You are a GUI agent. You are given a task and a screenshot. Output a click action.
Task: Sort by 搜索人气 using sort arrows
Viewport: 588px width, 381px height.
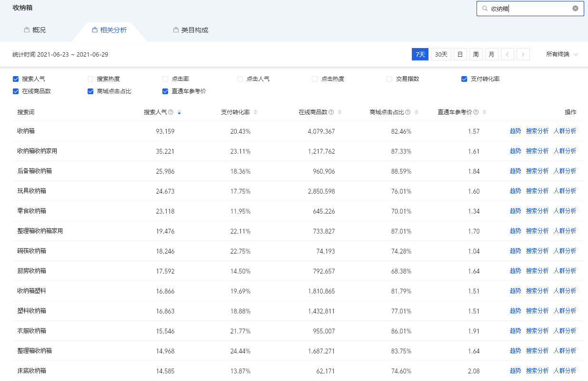click(x=179, y=112)
